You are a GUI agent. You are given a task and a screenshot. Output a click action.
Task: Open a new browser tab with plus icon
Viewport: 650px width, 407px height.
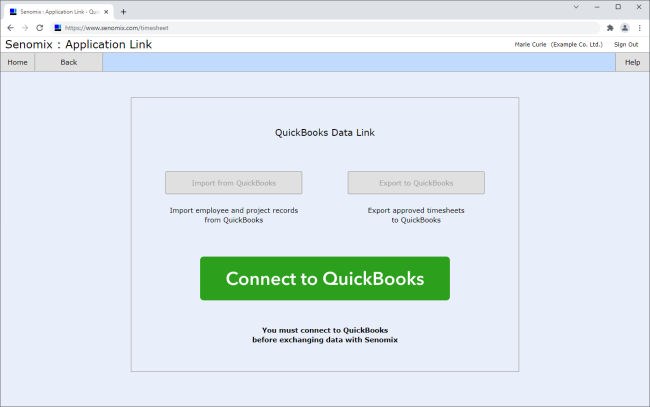coord(123,12)
